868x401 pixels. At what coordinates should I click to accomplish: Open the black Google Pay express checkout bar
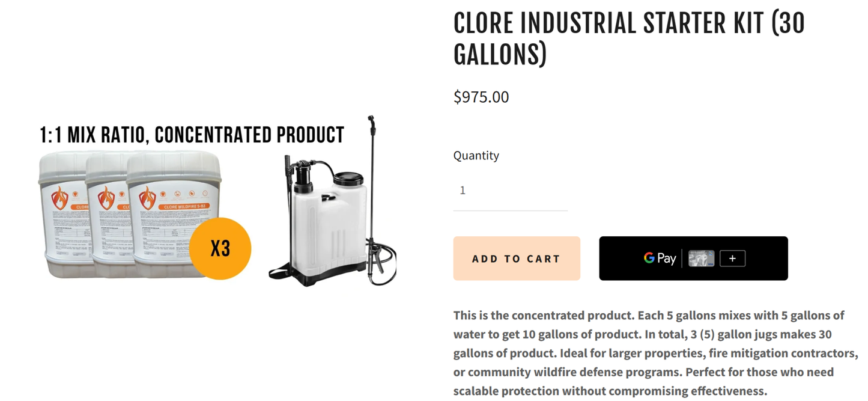pos(693,258)
